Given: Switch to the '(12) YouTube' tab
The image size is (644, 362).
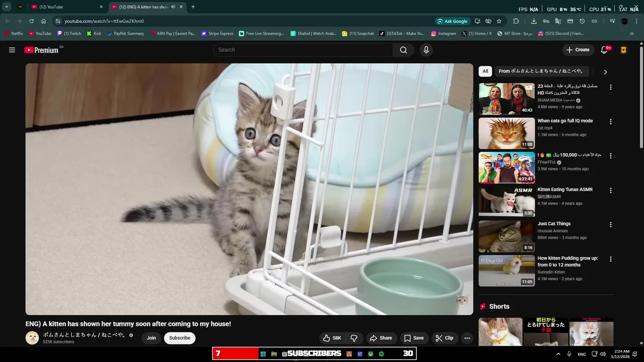Looking at the screenshot, I should point(65,7).
